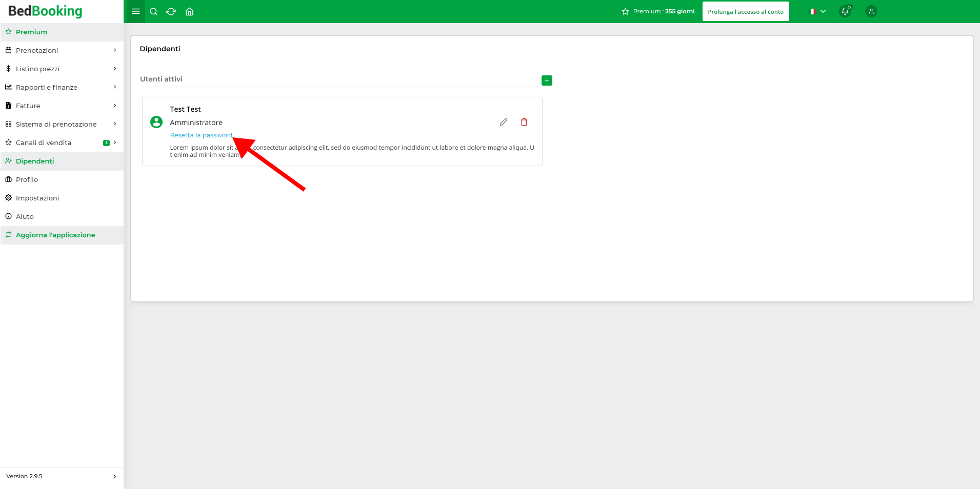This screenshot has height=489, width=980.
Task: Edit Test Test with pencil icon
Action: [503, 122]
